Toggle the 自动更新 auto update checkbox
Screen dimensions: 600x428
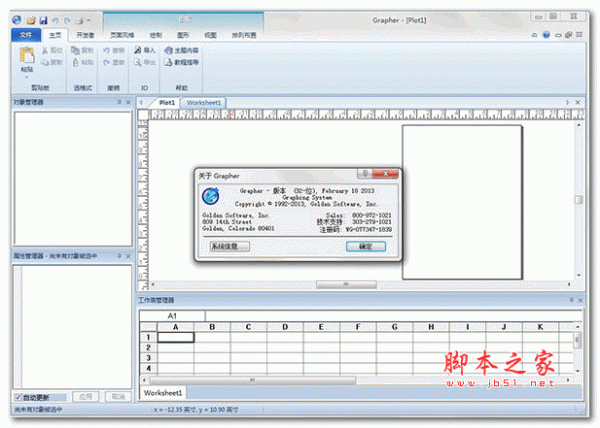18,397
